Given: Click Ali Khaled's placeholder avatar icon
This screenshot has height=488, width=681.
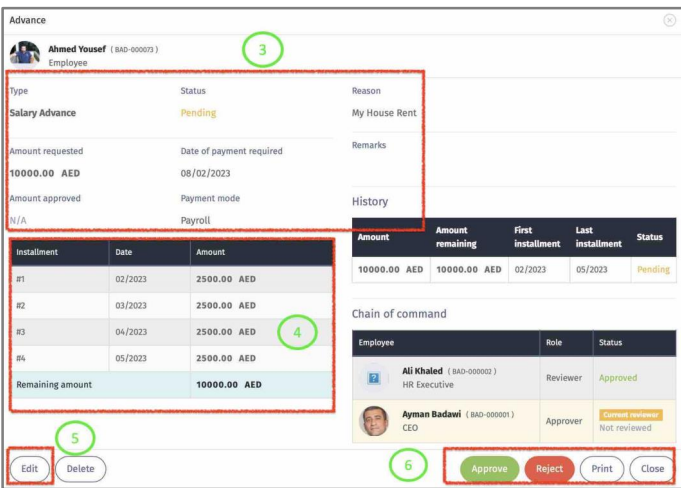Looking at the screenshot, I should pos(375,377).
